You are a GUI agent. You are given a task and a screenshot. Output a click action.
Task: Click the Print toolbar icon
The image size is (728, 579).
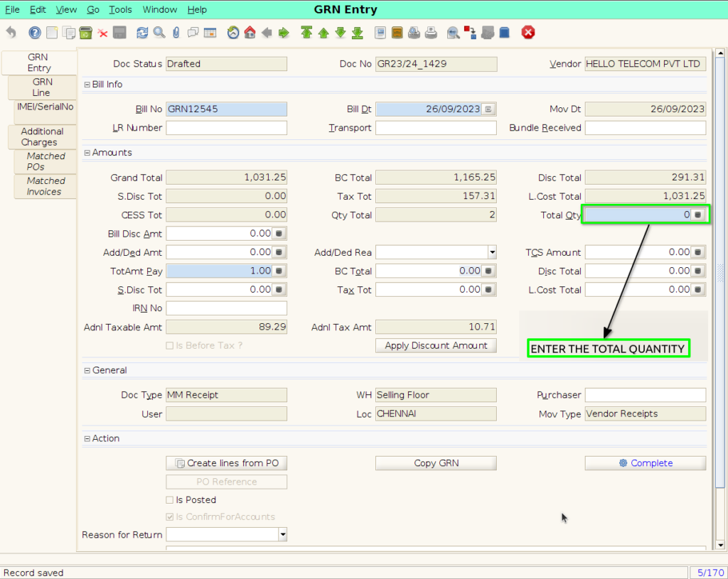(x=431, y=33)
